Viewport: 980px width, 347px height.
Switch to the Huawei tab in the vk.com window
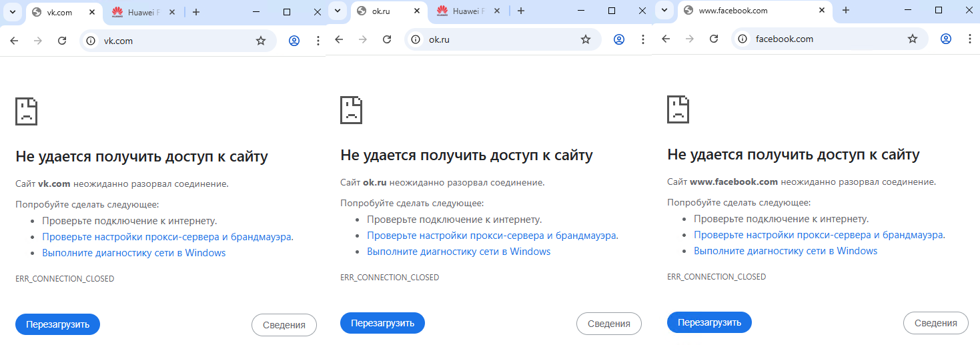coord(143,12)
